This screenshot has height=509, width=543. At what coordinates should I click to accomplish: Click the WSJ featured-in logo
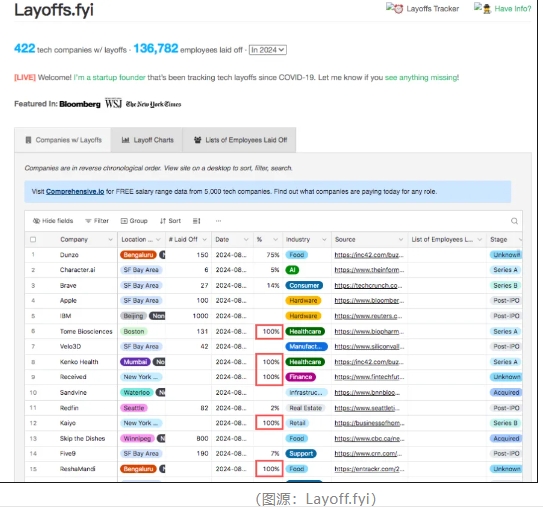point(113,103)
